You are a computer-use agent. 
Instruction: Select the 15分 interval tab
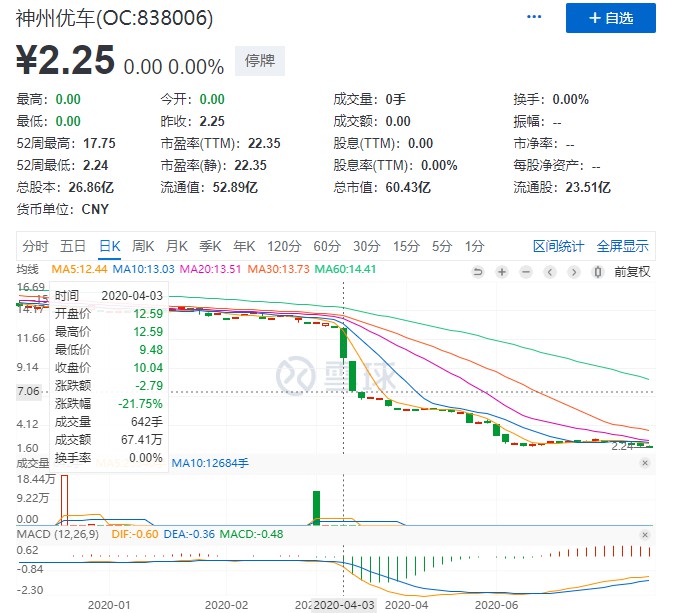(x=406, y=246)
